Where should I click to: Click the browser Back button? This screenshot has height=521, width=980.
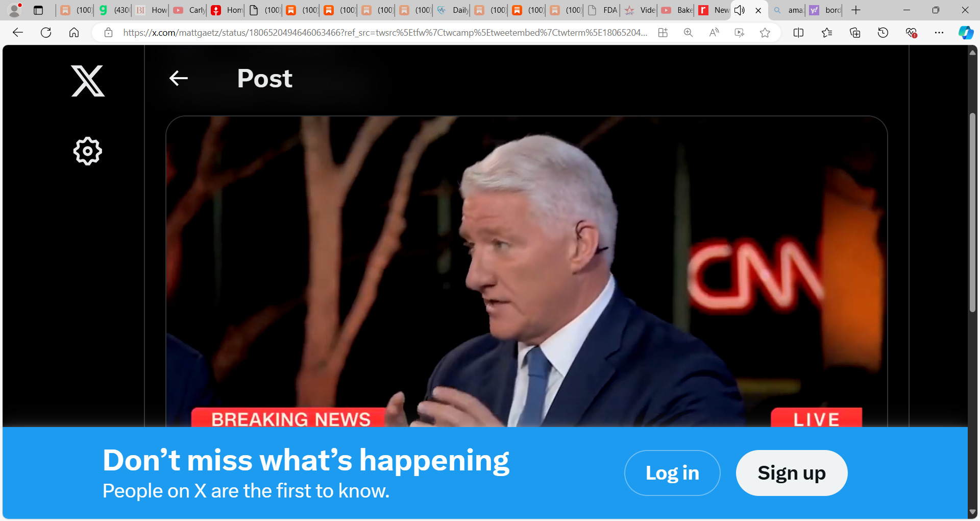click(x=18, y=33)
